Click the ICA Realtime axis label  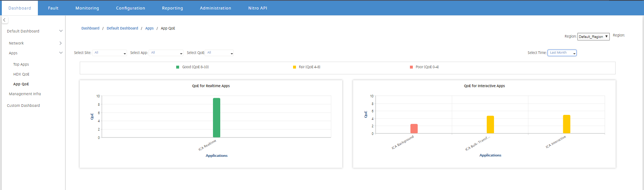coord(207,145)
